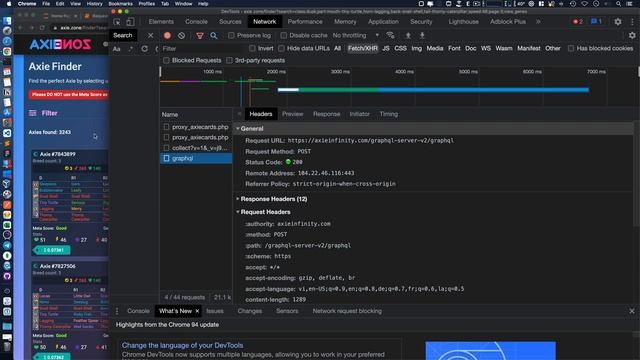Filter requests by JS type
This screenshot has width=640, height=360.
[386, 49]
